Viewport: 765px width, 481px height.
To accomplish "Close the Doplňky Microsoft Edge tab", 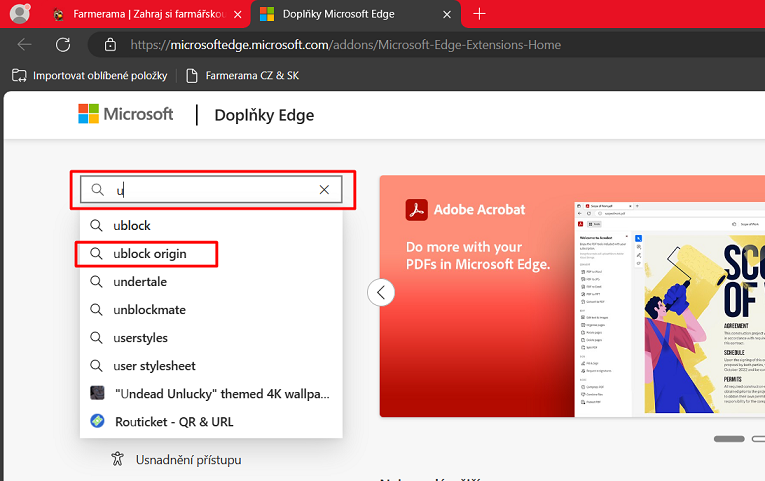I will tap(446, 15).
